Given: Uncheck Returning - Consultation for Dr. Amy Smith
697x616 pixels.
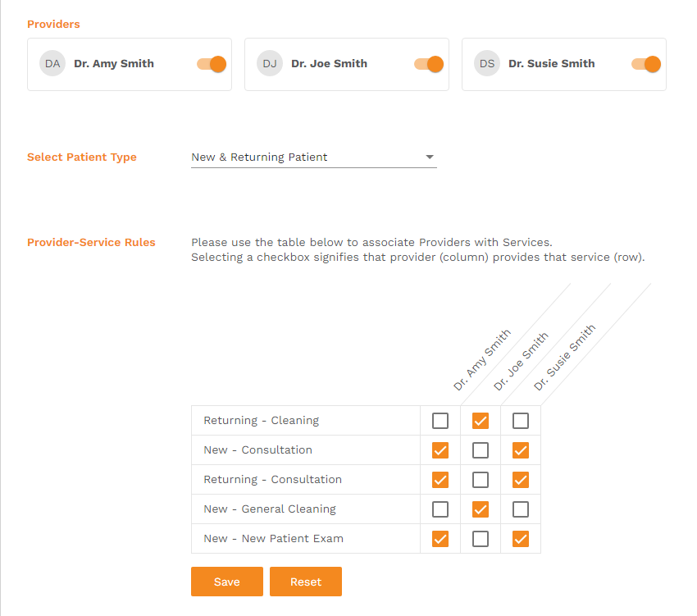Looking at the screenshot, I should [440, 480].
